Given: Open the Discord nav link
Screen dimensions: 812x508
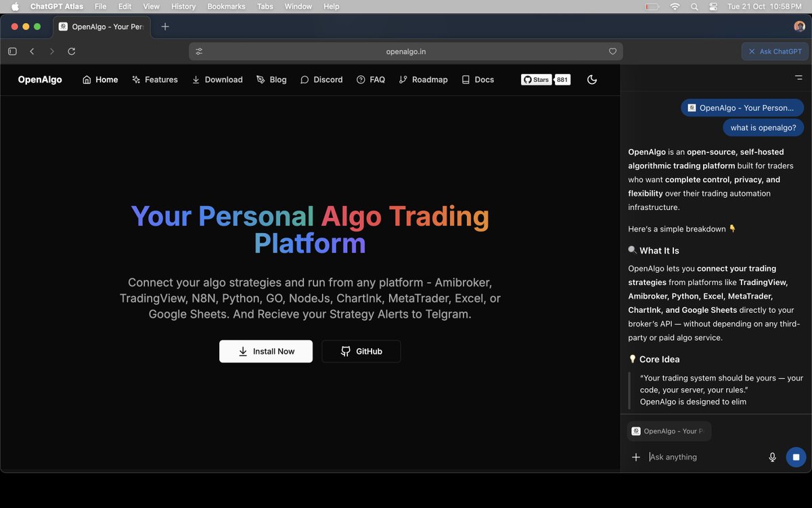Looking at the screenshot, I should 321,80.
